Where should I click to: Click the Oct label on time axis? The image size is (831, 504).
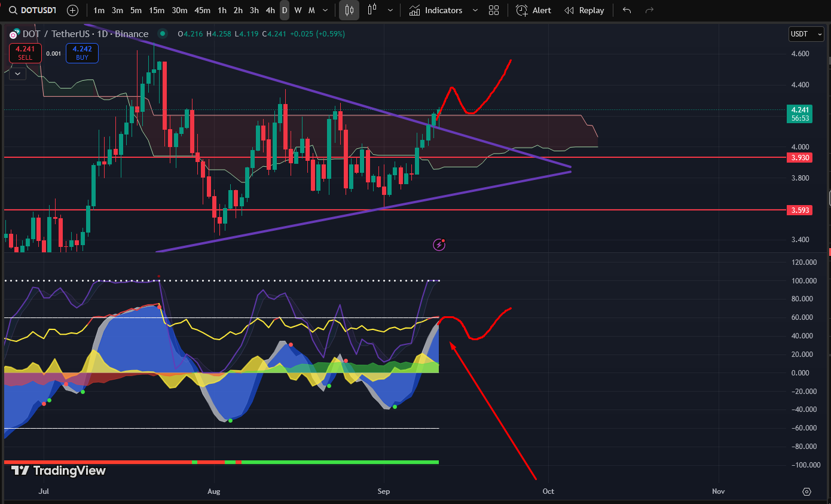point(548,491)
